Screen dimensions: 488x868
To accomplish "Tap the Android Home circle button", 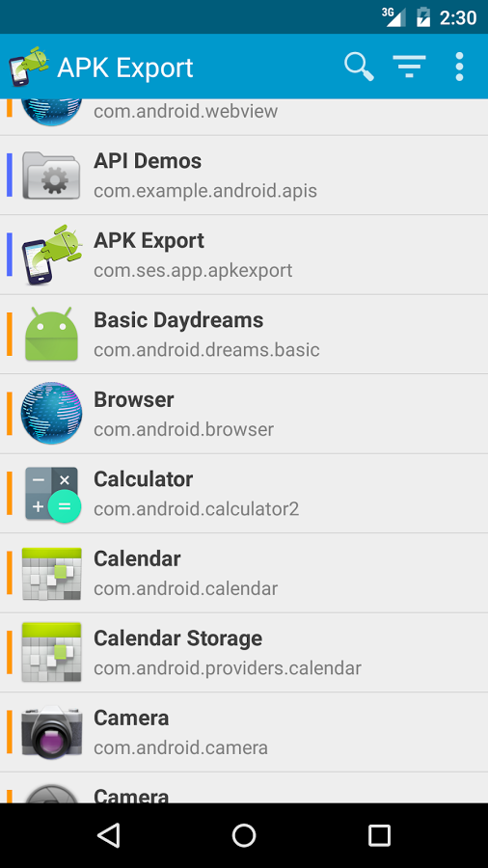I will click(x=244, y=835).
